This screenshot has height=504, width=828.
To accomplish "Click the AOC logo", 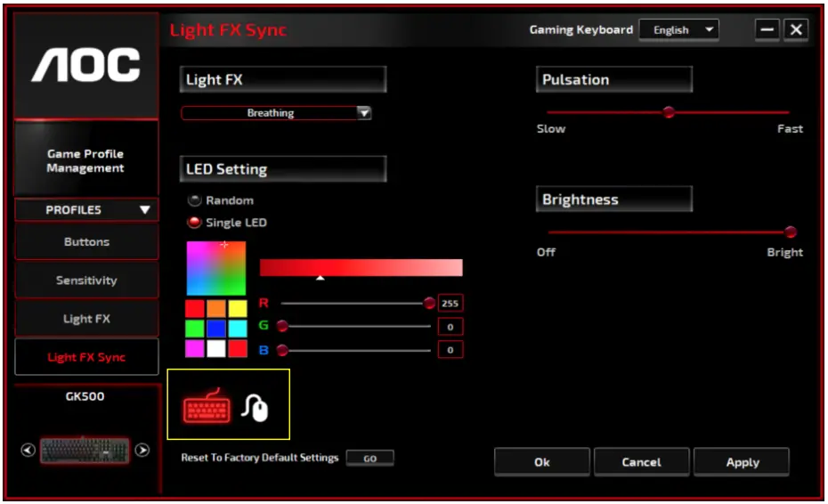I will click(86, 66).
